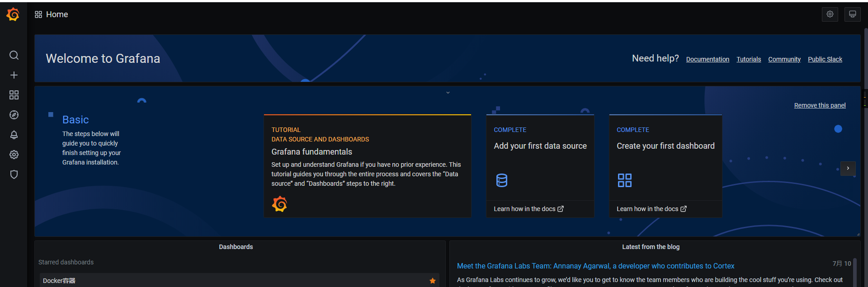This screenshot has width=868, height=287.
Task: Open the Home dashboard picker title
Action: point(57,14)
